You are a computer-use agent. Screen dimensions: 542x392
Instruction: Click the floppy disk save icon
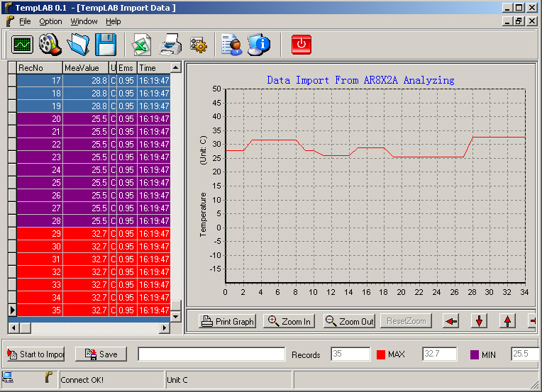point(106,45)
